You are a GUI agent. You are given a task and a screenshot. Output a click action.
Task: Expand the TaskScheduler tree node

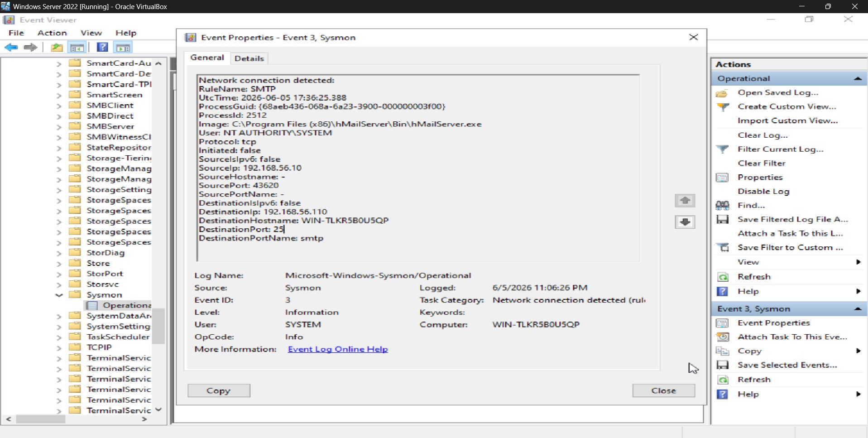[x=59, y=337]
